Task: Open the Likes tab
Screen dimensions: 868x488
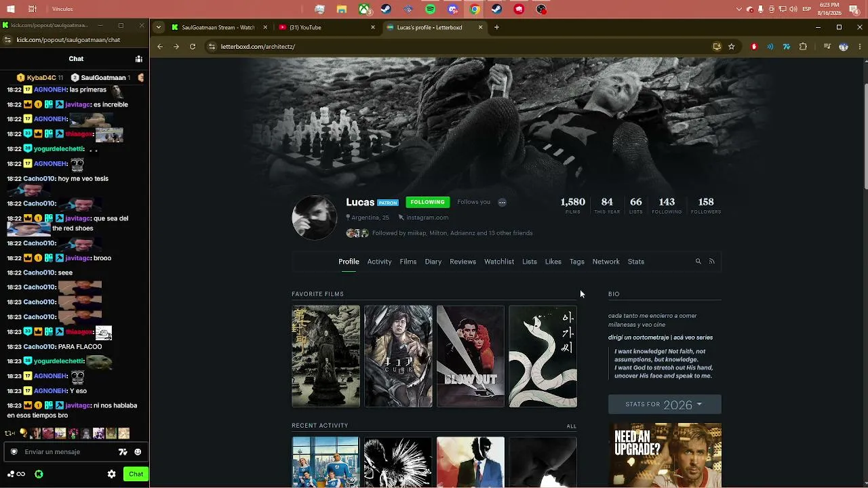Action: pyautogui.click(x=553, y=262)
